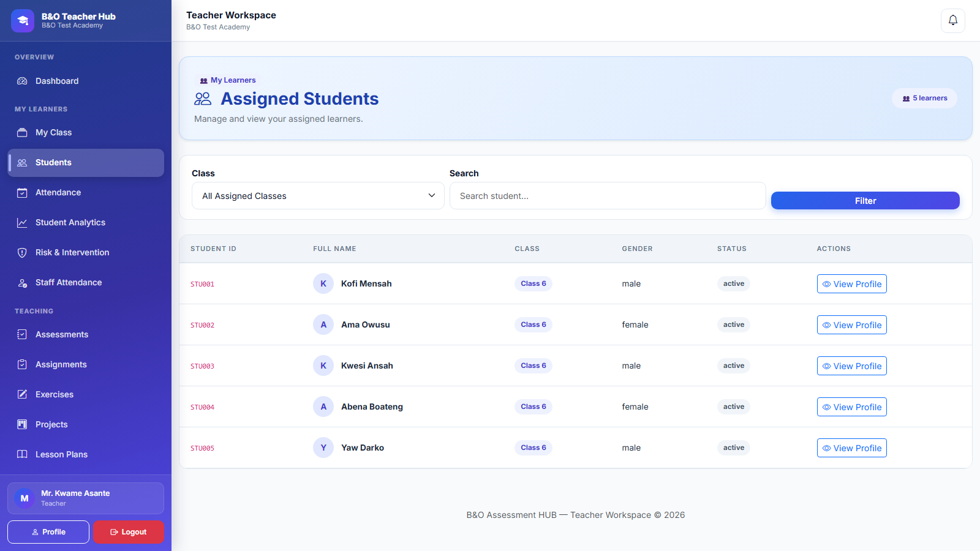View Profile for Kofi Mensah
This screenshot has height=551, width=980.
tap(852, 284)
